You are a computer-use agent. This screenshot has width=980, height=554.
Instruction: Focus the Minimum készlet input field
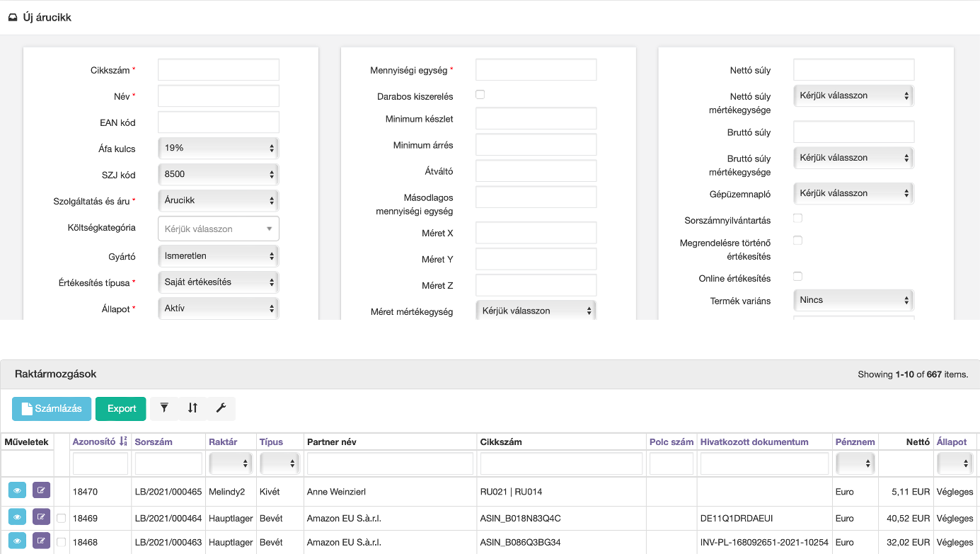point(536,119)
